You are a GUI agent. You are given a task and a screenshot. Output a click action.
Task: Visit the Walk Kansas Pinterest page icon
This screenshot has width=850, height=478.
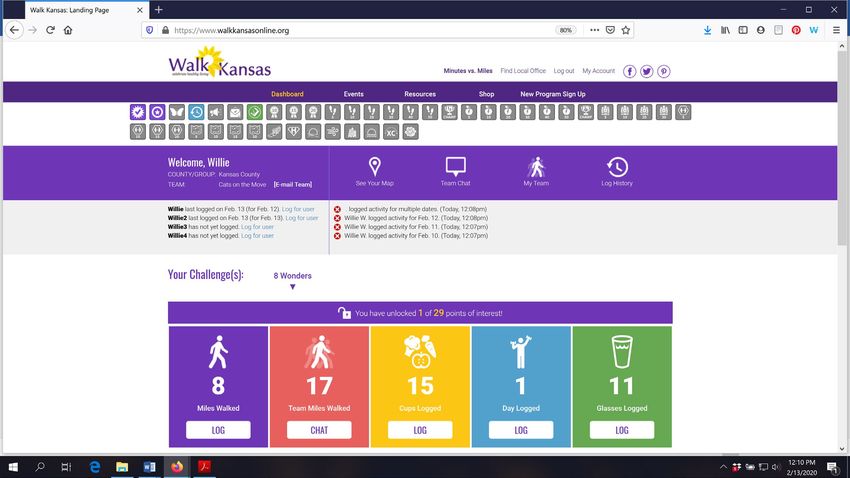(x=664, y=72)
